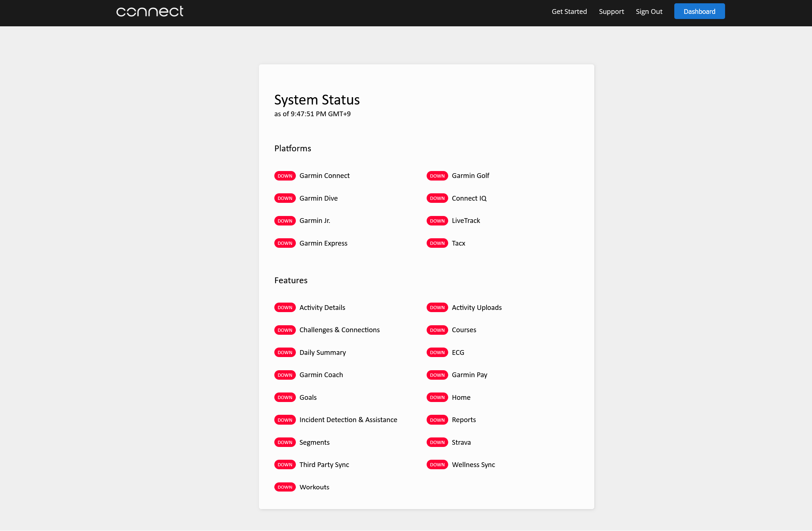The image size is (812, 531).
Task: Click the Incident Detection & Assistance label
Action: [348, 420]
